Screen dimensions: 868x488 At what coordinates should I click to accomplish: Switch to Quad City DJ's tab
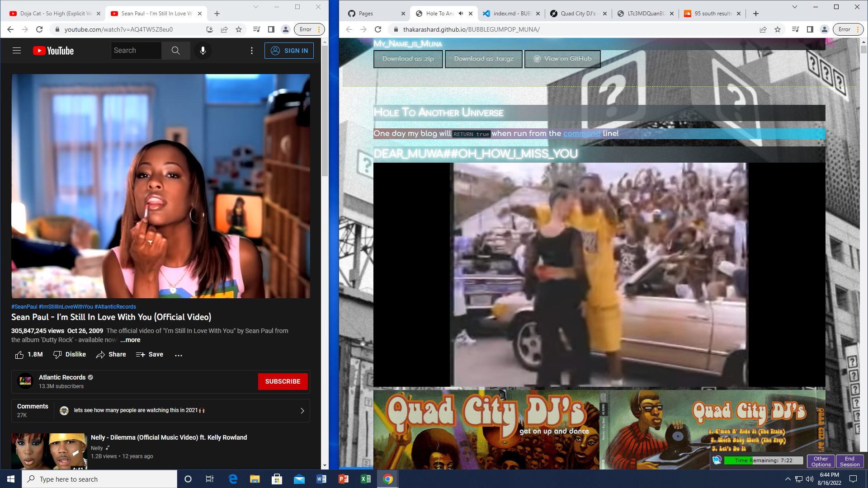click(x=577, y=14)
